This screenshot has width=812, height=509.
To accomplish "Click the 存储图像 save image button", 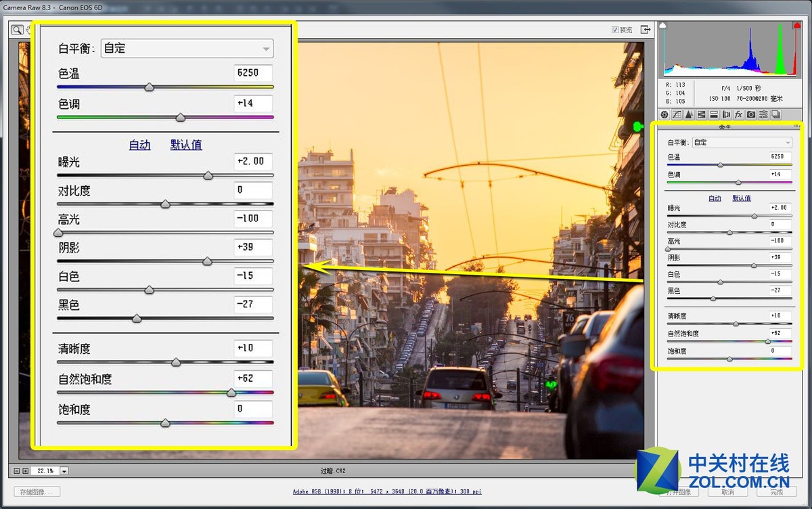I will [37, 492].
